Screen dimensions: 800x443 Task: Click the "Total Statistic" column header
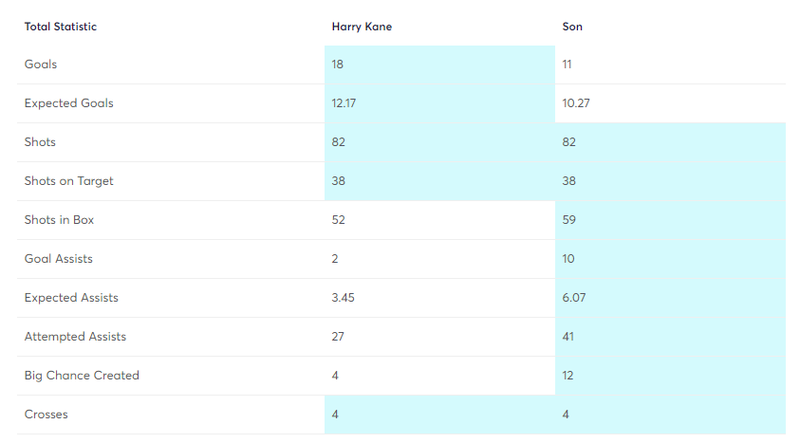[60, 27]
